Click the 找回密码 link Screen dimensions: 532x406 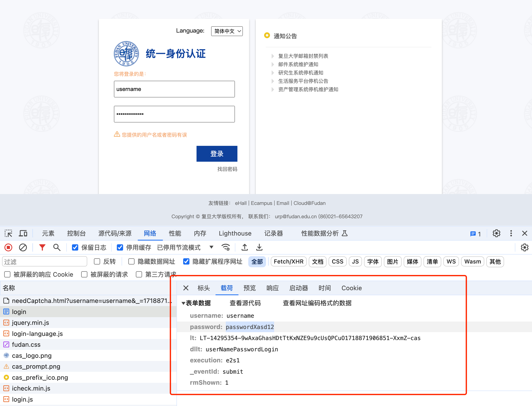tap(227, 169)
